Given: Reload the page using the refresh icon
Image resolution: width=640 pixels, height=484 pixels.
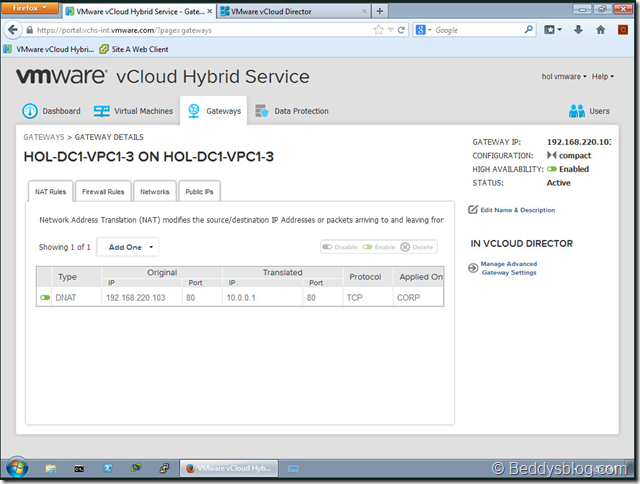Looking at the screenshot, I should 401,30.
